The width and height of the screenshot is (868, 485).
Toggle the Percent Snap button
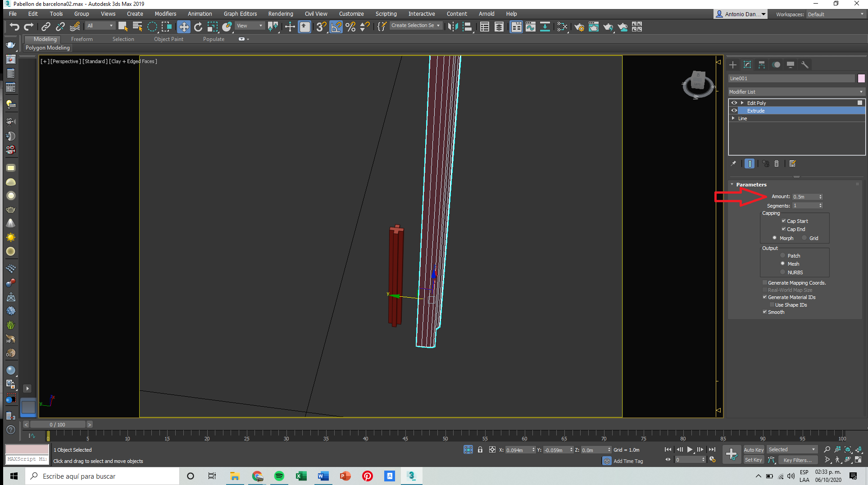[350, 27]
